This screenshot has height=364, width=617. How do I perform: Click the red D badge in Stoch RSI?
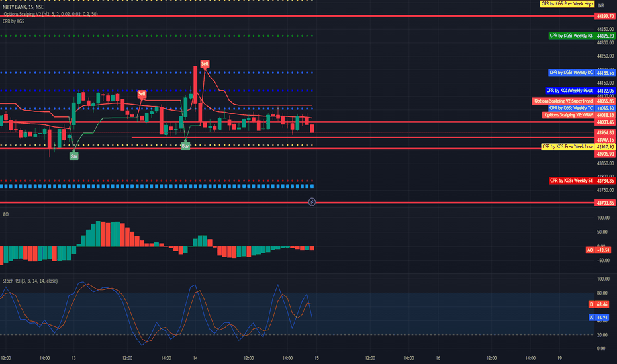[591, 304]
